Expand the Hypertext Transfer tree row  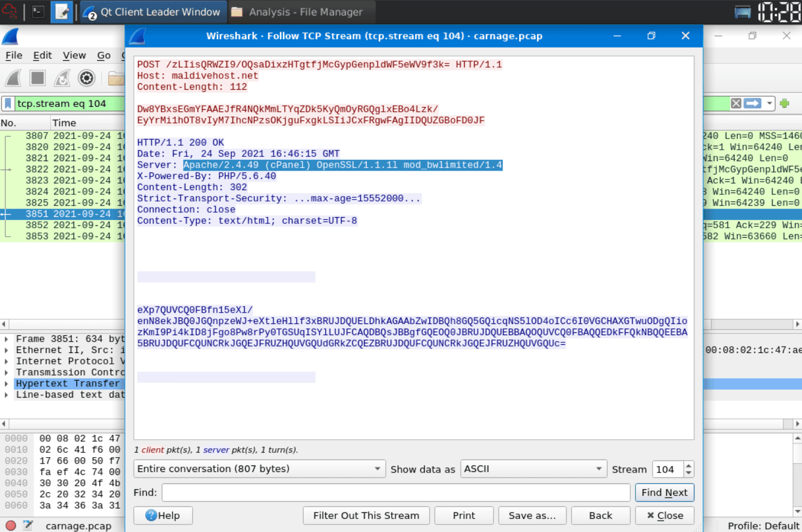7,384
